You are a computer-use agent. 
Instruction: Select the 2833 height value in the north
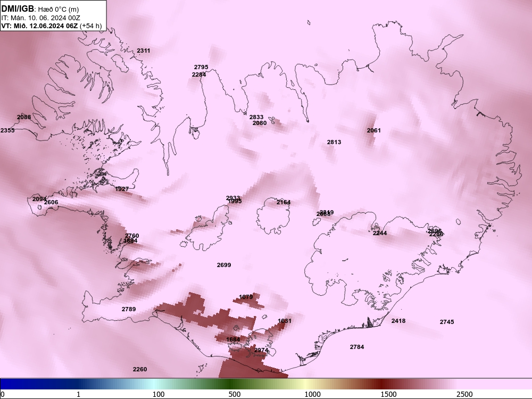coord(256,117)
